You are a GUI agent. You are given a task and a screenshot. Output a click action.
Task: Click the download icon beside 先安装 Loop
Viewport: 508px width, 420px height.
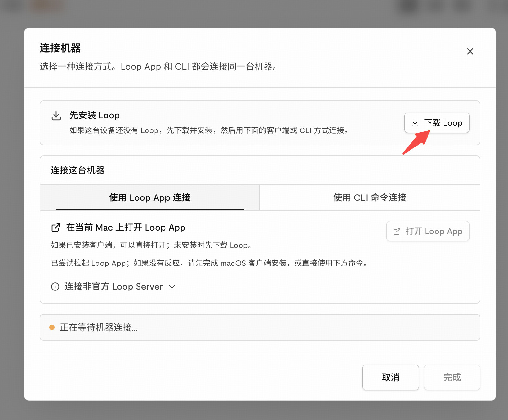(56, 116)
